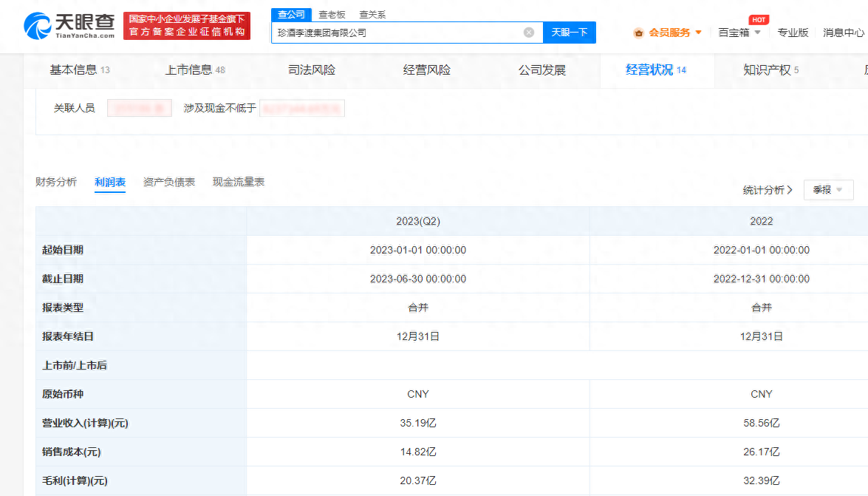Go to the 基本信息 tab
868x496 pixels.
coord(80,69)
